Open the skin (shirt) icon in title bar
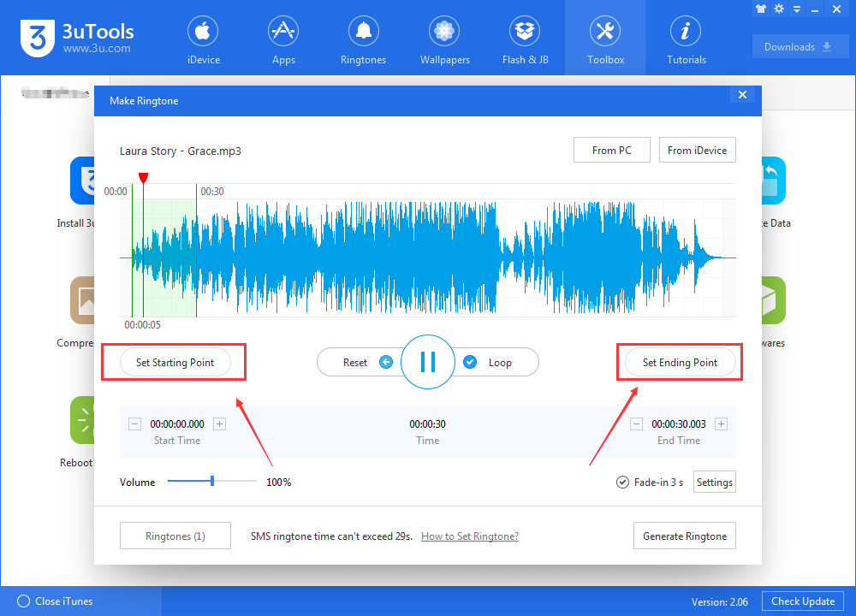Viewport: 856px width, 616px height. pos(761,9)
